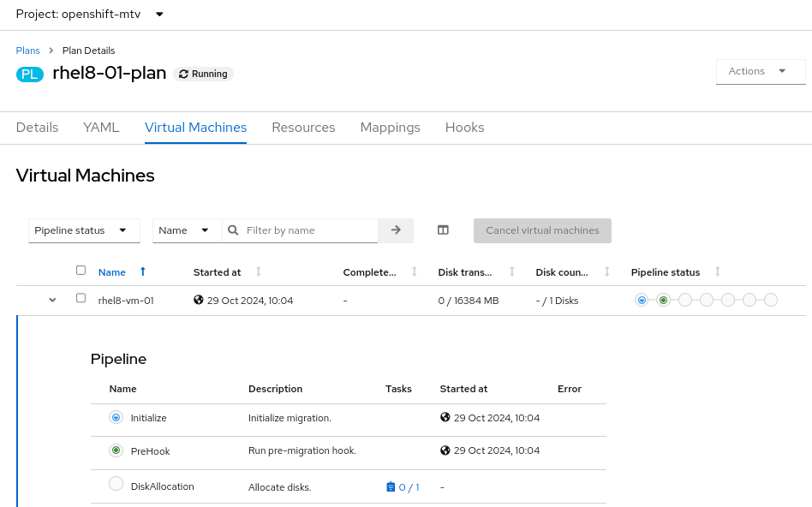The image size is (812, 507).
Task: Click the PreHook step status icon
Action: click(x=116, y=450)
